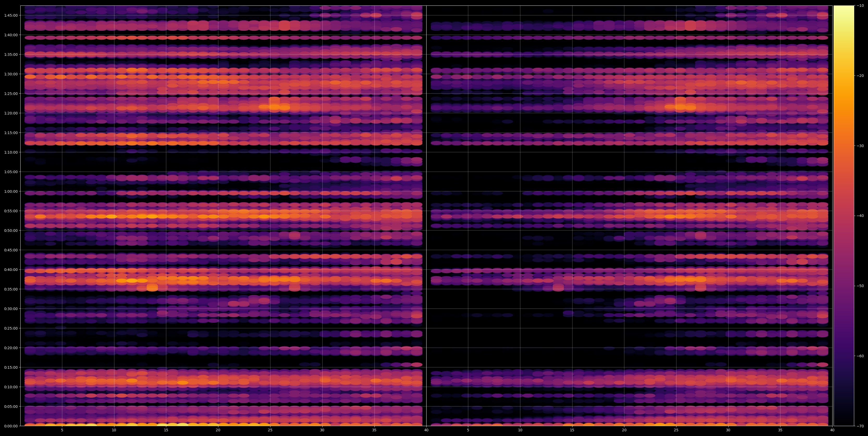Select the 1:40:00 time label
This screenshot has width=868, height=436.
tap(11, 35)
